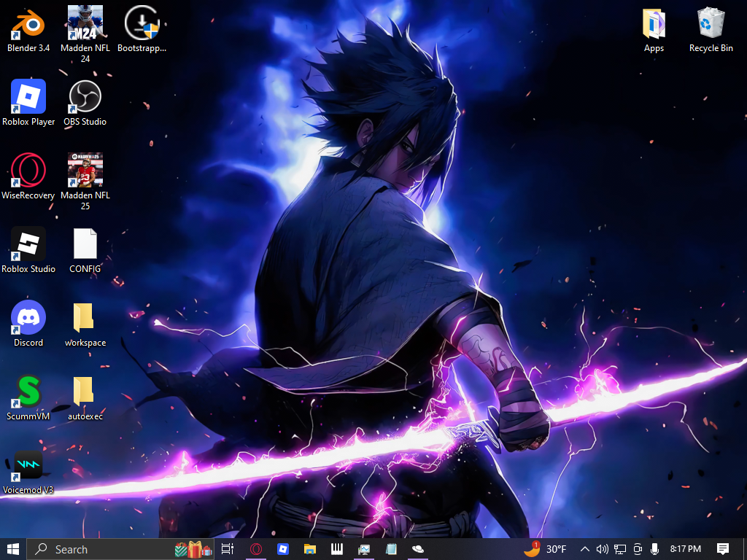Expand the hidden system tray icons
Viewport: 747px width, 560px height.
tap(585, 549)
